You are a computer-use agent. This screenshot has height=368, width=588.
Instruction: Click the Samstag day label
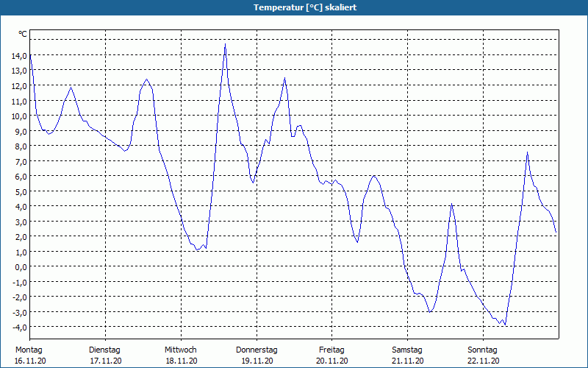(x=407, y=350)
